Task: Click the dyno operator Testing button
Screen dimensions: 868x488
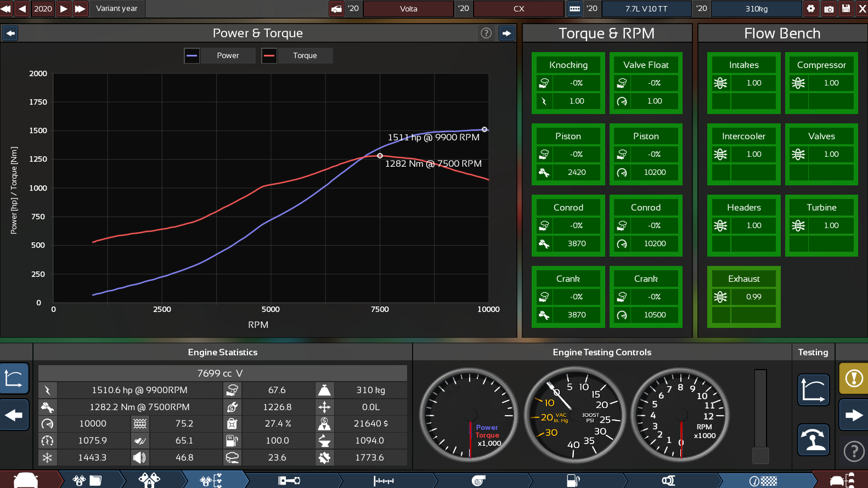Action: [813, 440]
